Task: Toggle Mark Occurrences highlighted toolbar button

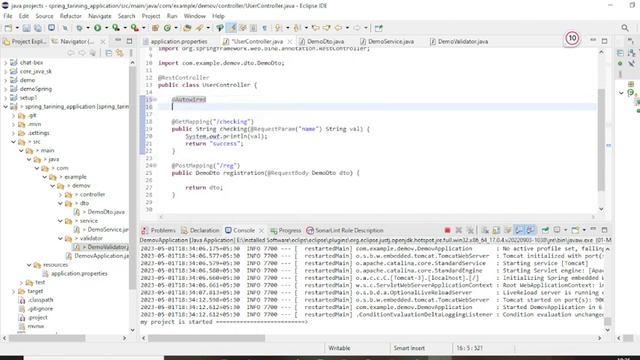Action: click(x=232, y=28)
